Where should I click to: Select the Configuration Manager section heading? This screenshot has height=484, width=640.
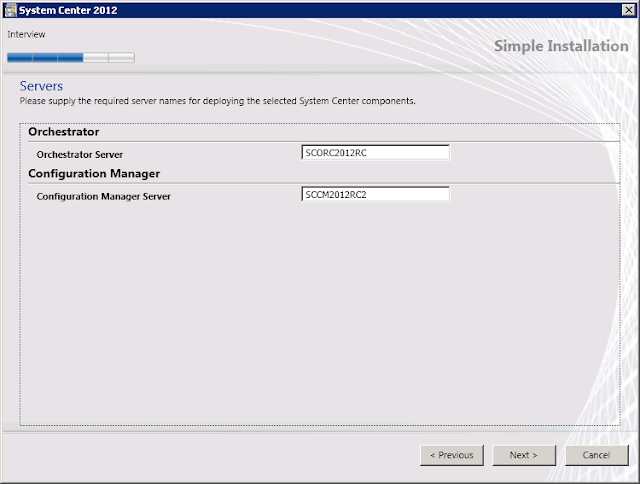(x=94, y=174)
